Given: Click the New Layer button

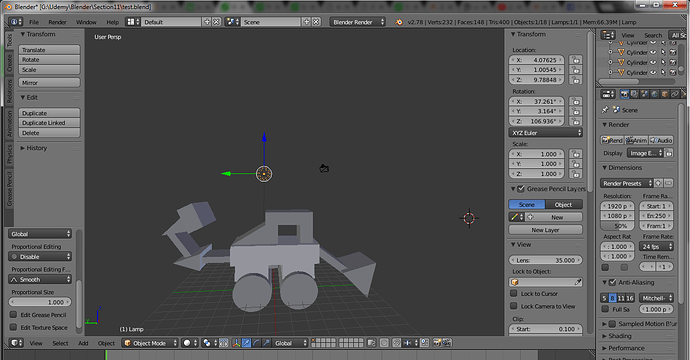Looking at the screenshot, I should [x=546, y=230].
